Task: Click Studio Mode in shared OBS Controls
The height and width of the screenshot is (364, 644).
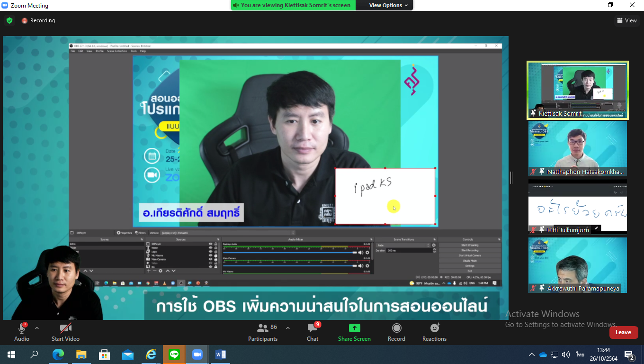Action: 470,261
